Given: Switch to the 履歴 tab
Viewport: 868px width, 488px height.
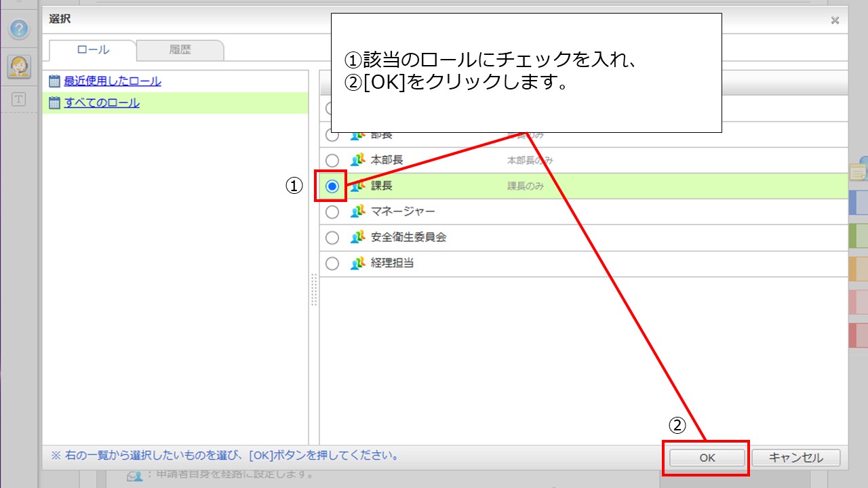Looking at the screenshot, I should [180, 49].
